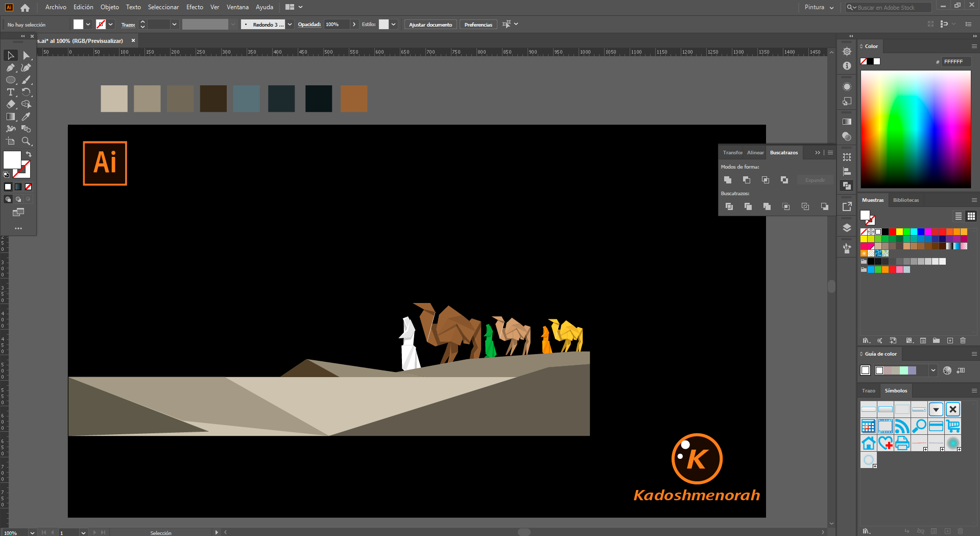Viewport: 980px width, 536px height.
Task: Swap fill and stroke colors
Action: [29, 154]
